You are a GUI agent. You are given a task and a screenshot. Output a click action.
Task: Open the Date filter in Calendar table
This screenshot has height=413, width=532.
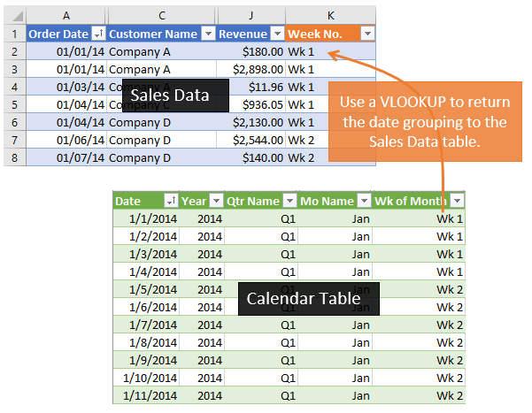[171, 201]
